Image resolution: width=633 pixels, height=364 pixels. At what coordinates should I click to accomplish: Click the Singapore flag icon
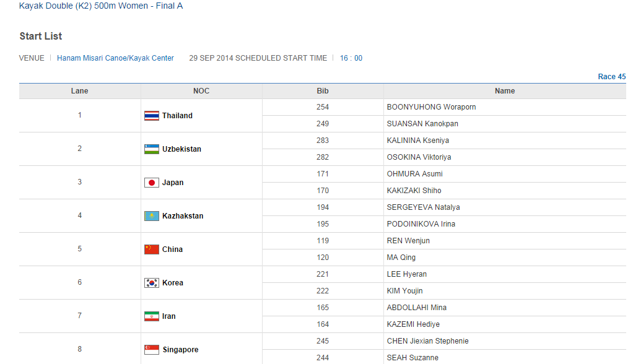click(152, 350)
